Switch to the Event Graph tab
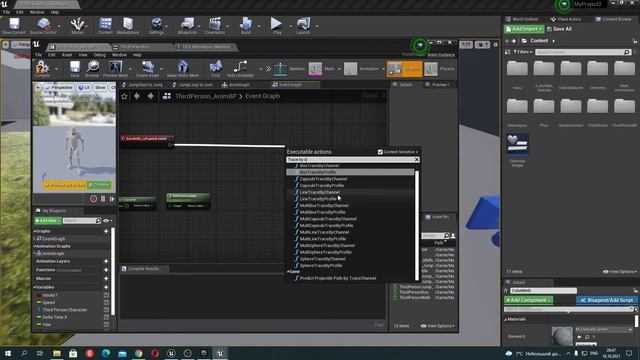This screenshot has height=360, width=640. tap(296, 85)
